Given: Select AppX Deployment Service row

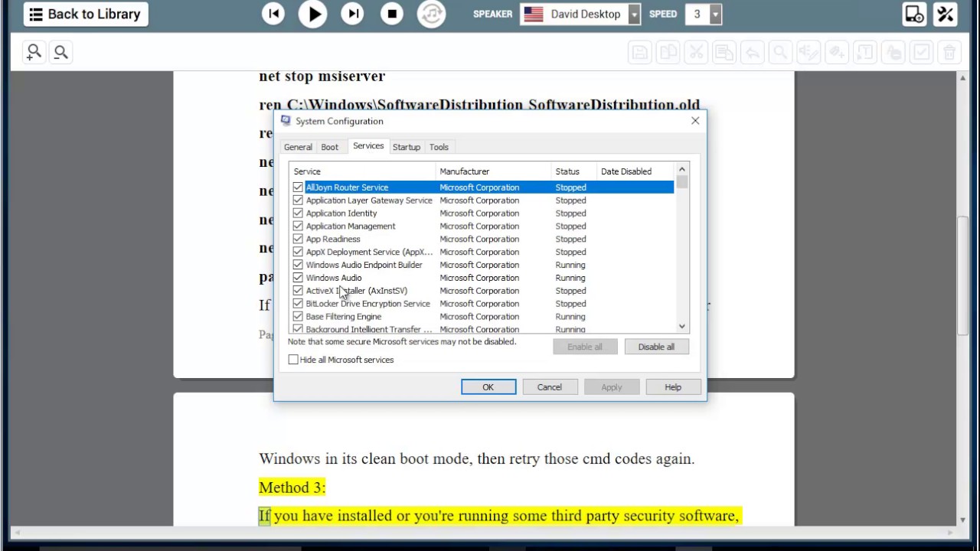Looking at the screenshot, I should coord(482,252).
